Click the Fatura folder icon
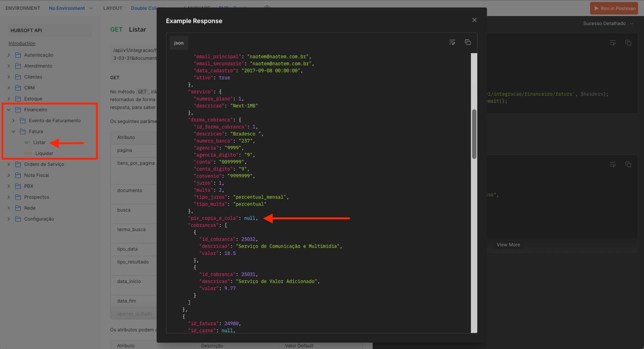The width and height of the screenshot is (644, 349). click(x=23, y=132)
